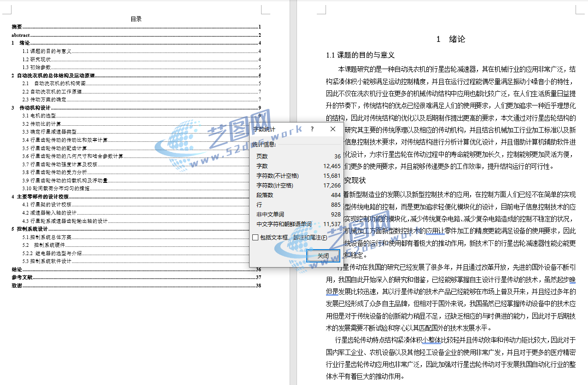Jump to contents entry 1 绪论
The image size is (588, 385).
(136, 43)
